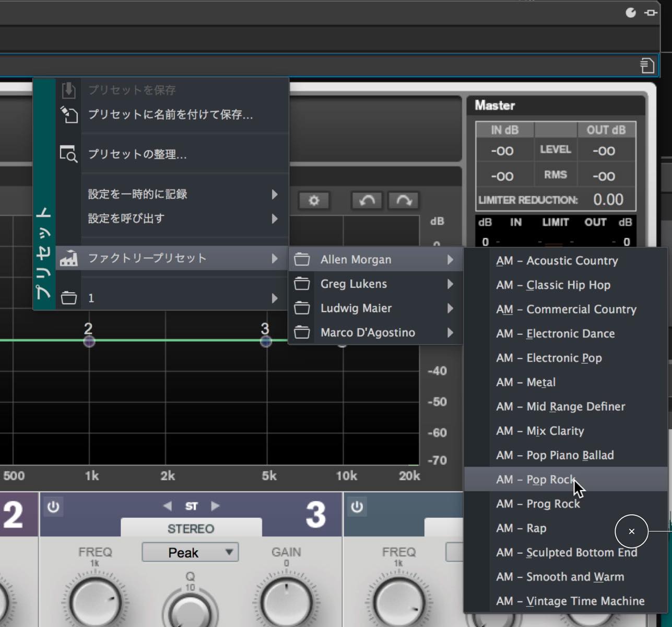Open the gear settings button
This screenshot has height=627, width=672.
click(313, 201)
